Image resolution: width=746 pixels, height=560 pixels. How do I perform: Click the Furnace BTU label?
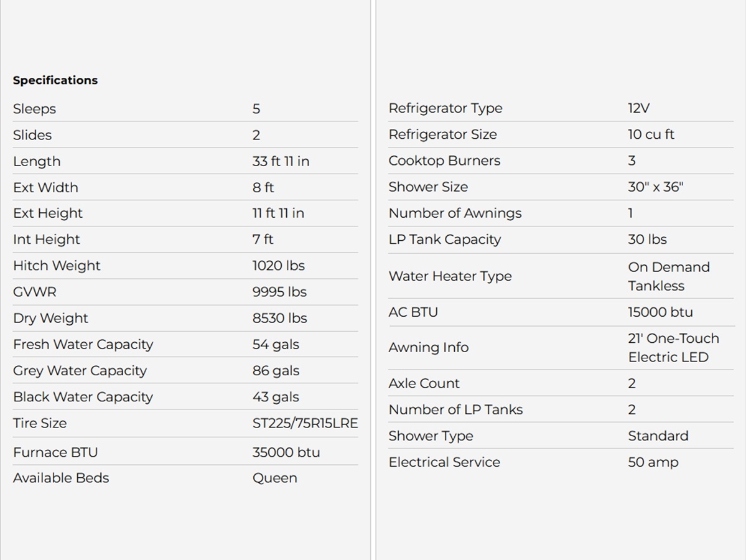(x=55, y=452)
